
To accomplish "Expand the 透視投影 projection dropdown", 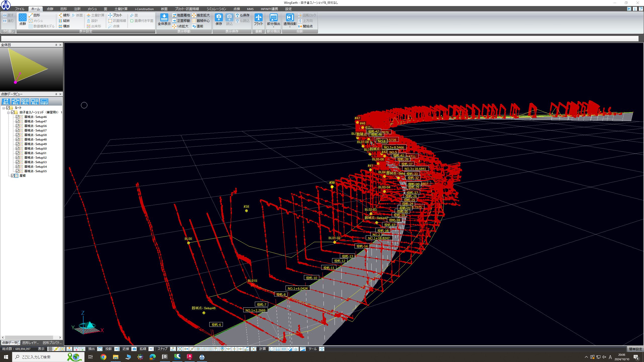I will pyautogui.click(x=290, y=27).
